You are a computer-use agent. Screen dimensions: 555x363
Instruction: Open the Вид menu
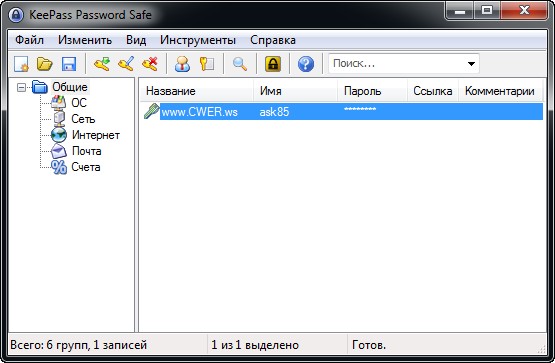click(x=136, y=40)
